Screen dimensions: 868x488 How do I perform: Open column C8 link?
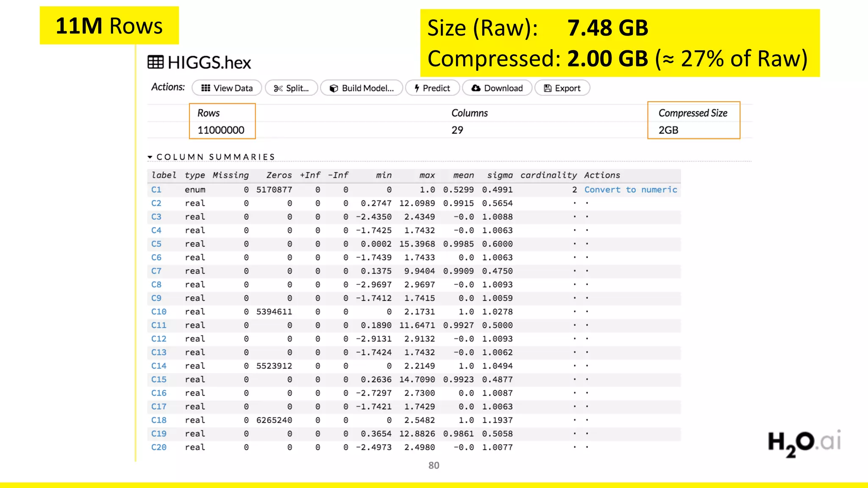(156, 285)
